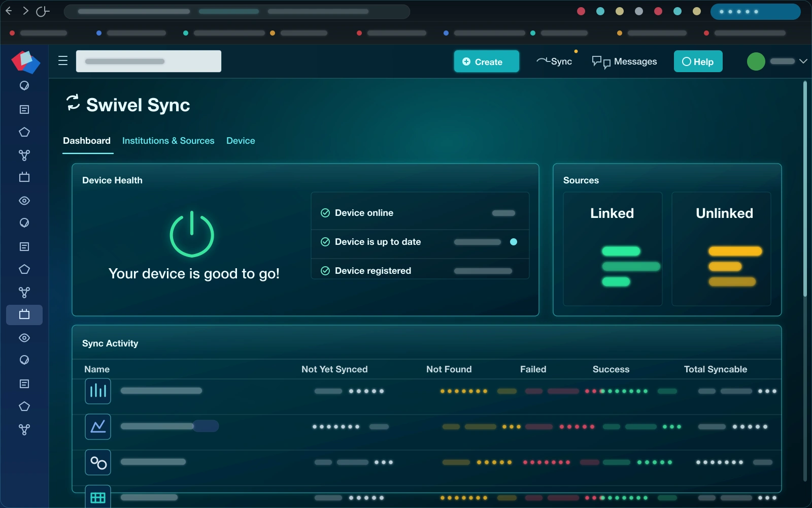
Task: Reload the page with the browser refresh icon
Action: pos(43,11)
